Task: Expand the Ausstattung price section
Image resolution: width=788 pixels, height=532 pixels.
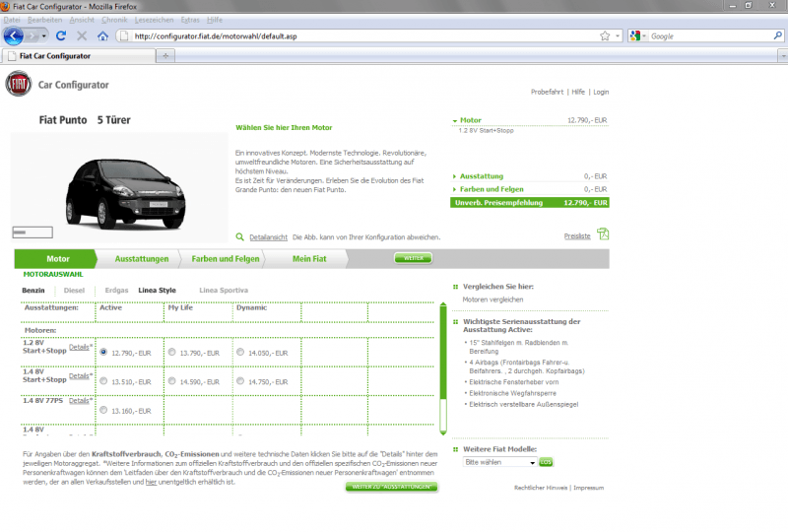Action: [454, 176]
